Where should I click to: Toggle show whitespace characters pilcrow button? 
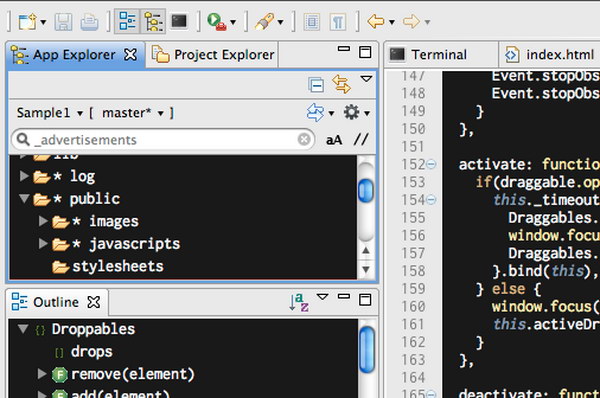pyautogui.click(x=337, y=22)
